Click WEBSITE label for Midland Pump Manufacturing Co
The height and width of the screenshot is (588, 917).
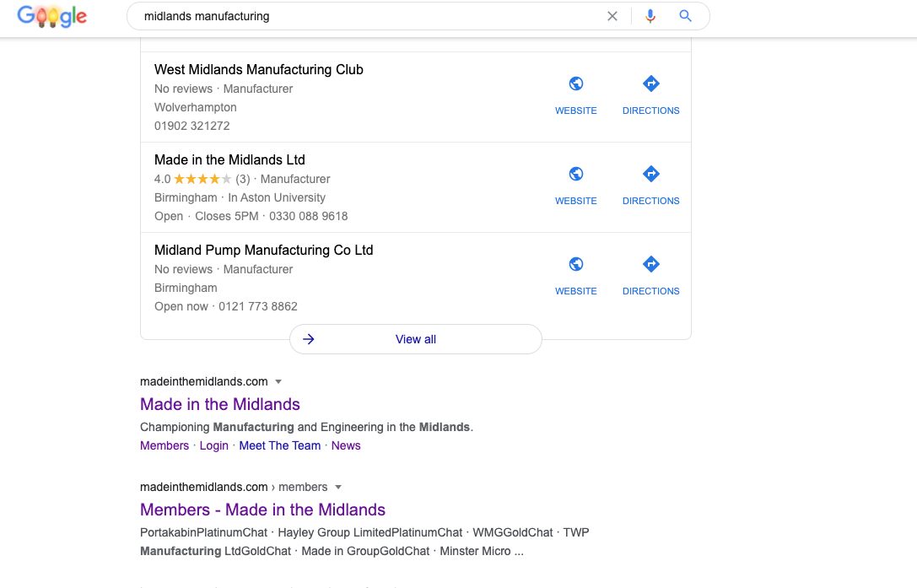click(x=576, y=291)
